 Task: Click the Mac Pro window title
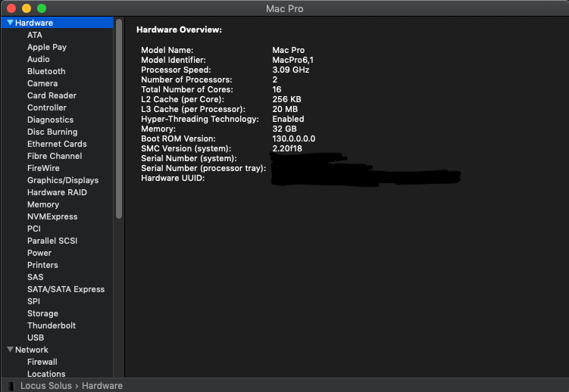click(x=285, y=8)
